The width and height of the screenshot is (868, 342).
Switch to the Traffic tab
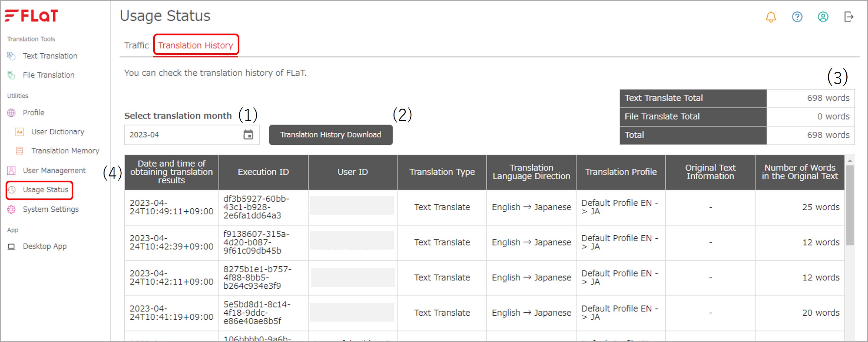(136, 45)
